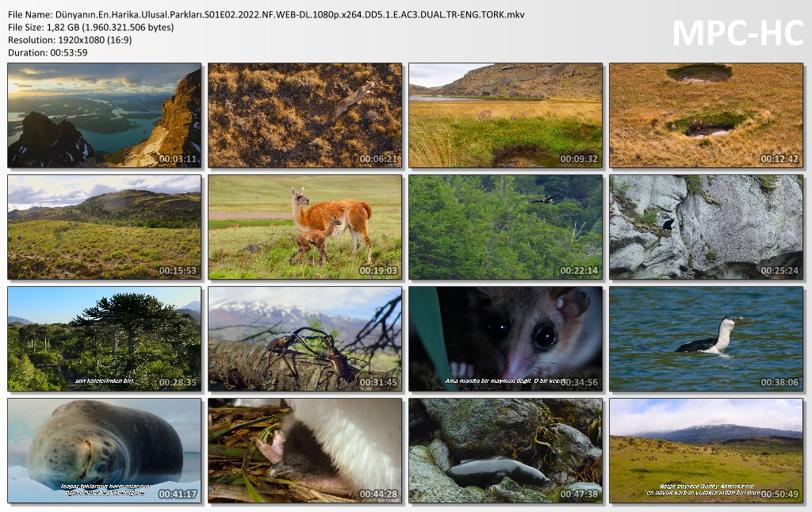Select the rolling hills thumbnail at 00:15:53

tap(104, 227)
